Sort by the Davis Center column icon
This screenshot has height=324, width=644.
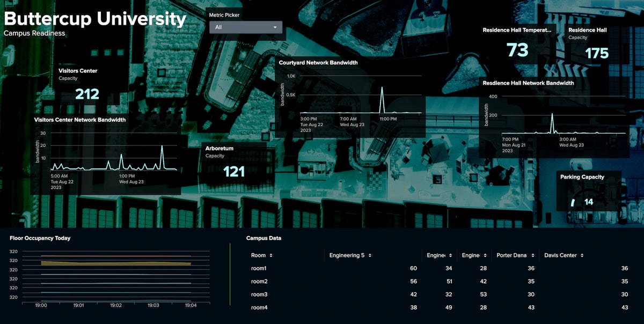click(x=582, y=255)
